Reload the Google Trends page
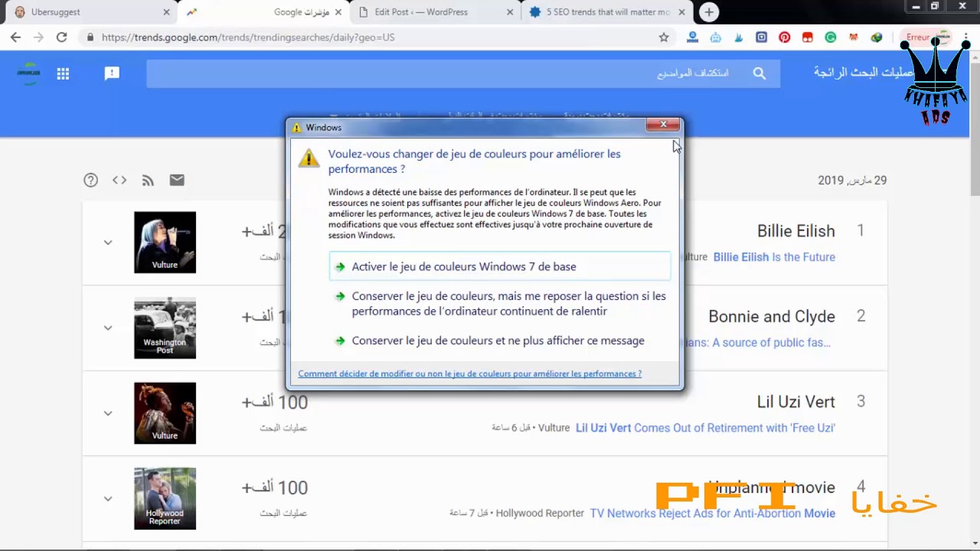This screenshot has height=551, width=980. pyautogui.click(x=61, y=37)
